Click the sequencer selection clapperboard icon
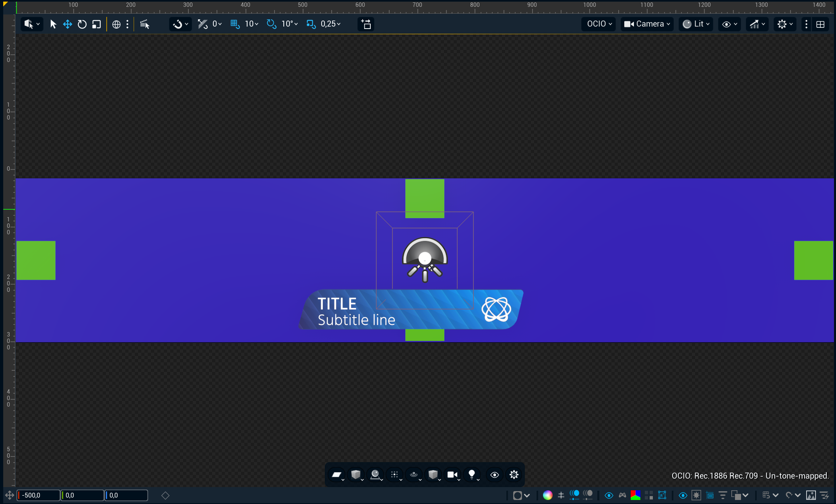Image resolution: width=836 pixels, height=504 pixels. point(144,24)
